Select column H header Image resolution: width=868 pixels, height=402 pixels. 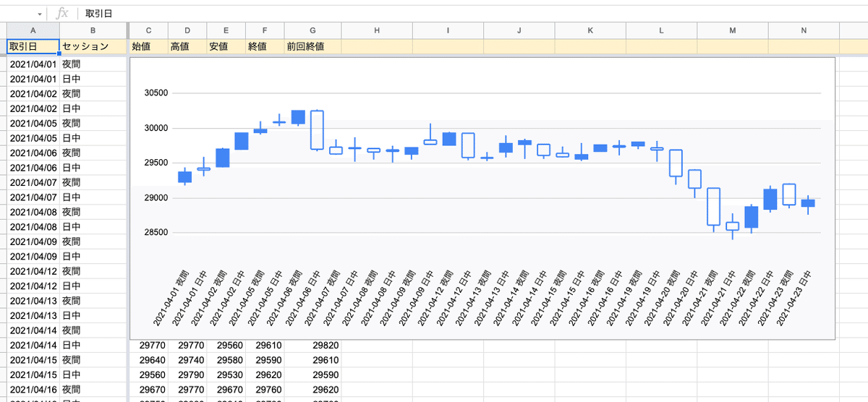point(377,30)
